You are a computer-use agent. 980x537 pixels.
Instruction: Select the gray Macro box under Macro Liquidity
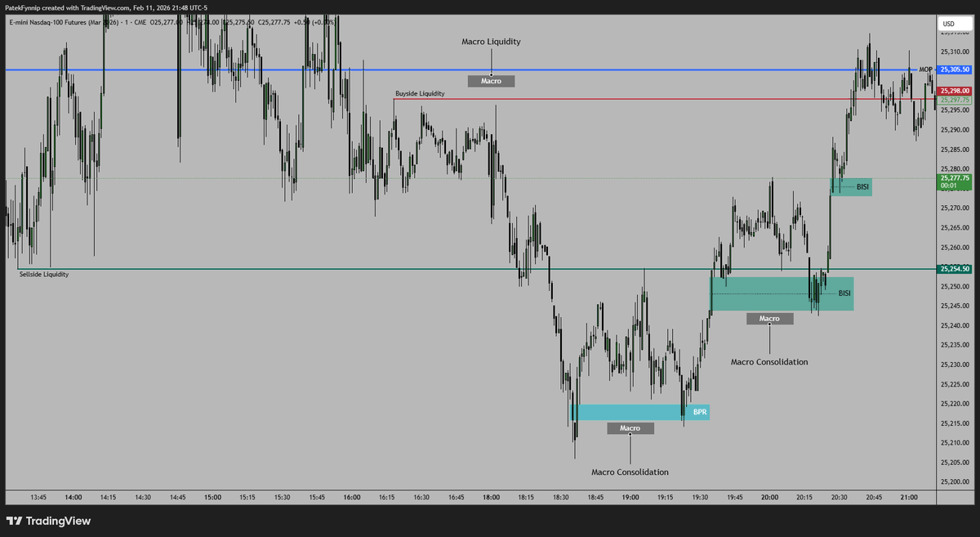[491, 81]
